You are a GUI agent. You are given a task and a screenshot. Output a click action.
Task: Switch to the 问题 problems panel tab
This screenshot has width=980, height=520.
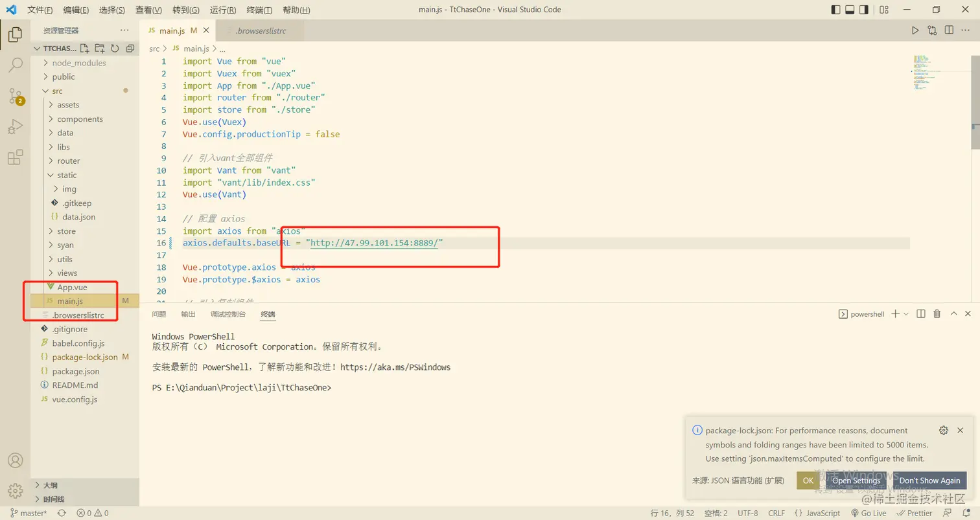(x=159, y=314)
